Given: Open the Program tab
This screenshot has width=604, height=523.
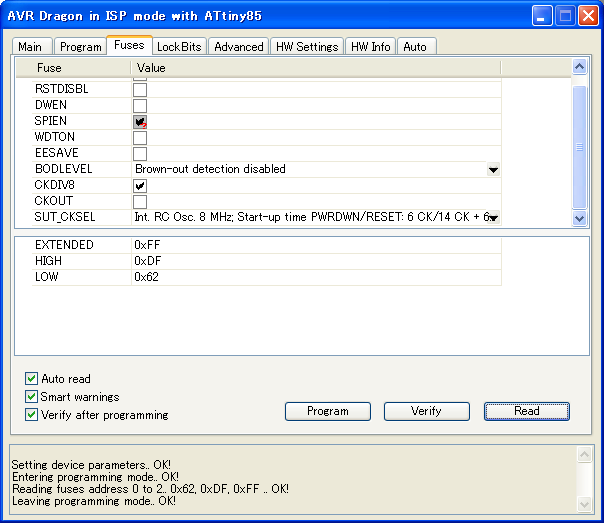Looking at the screenshot, I should [x=80, y=47].
